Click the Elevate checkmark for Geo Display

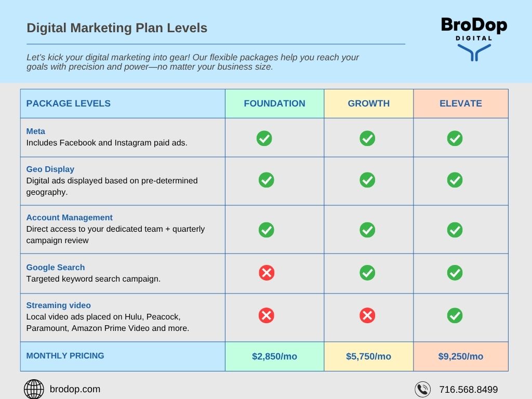tap(455, 180)
